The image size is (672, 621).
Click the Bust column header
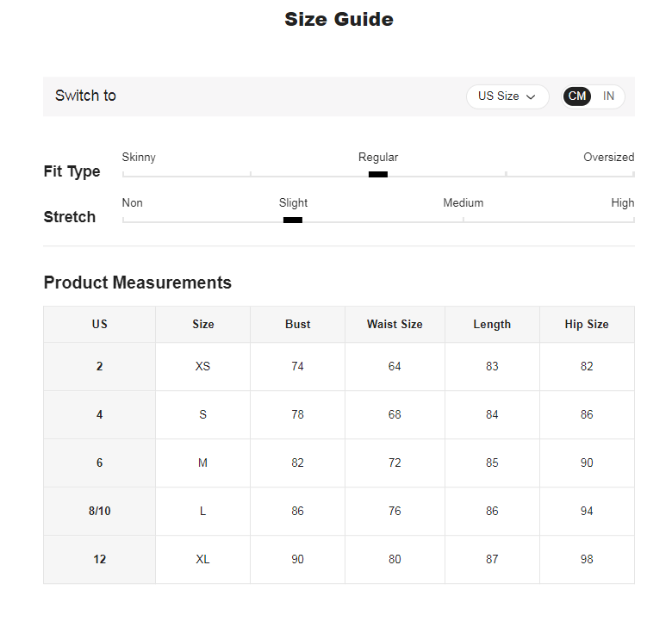coord(297,325)
